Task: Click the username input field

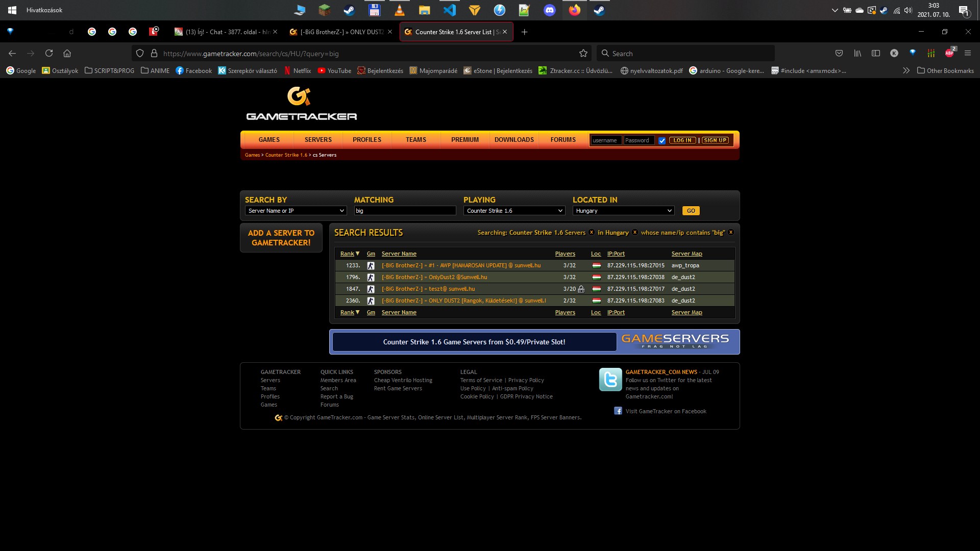Action: [x=606, y=140]
